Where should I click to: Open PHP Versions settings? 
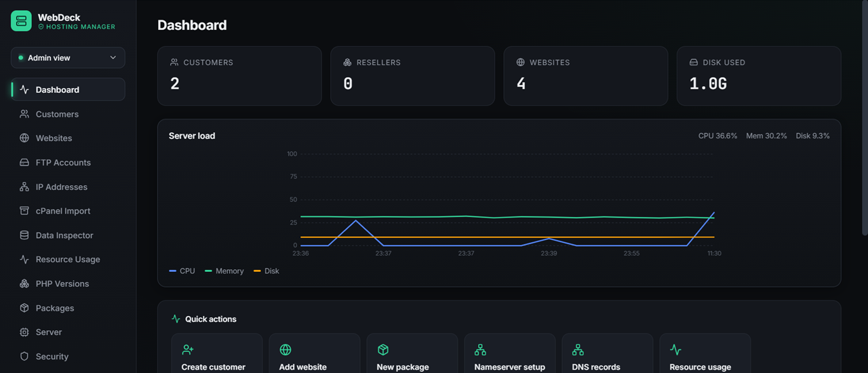(x=68, y=283)
